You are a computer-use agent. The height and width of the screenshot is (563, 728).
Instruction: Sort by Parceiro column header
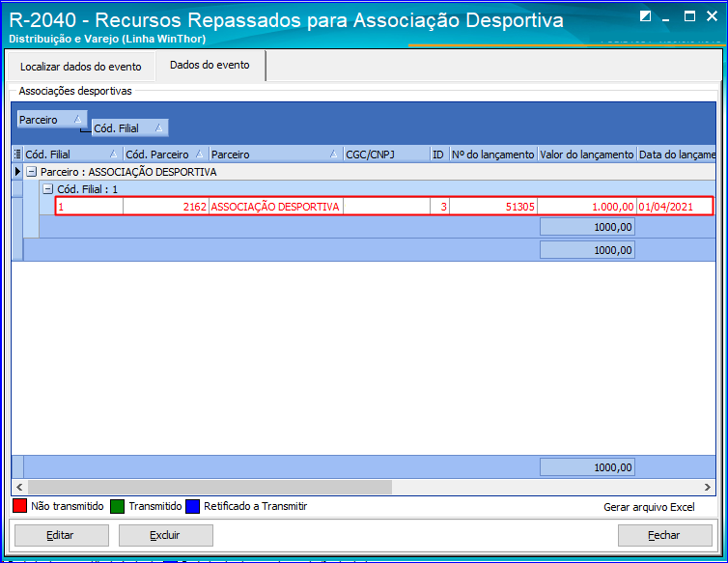pyautogui.click(x=276, y=155)
